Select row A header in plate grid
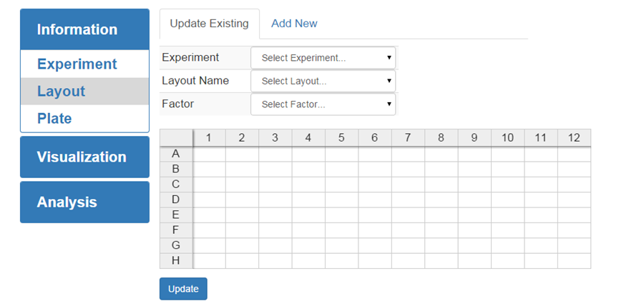This screenshot has width=644, height=304. [176, 154]
